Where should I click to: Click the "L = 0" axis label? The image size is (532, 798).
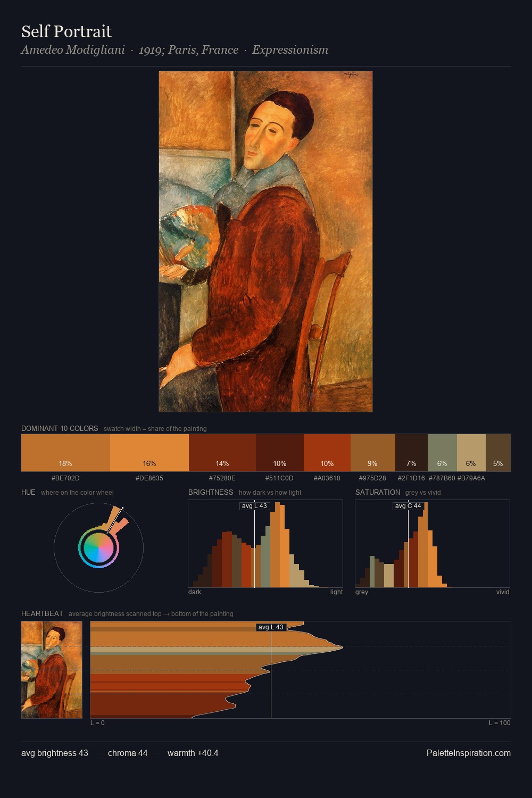pyautogui.click(x=97, y=723)
